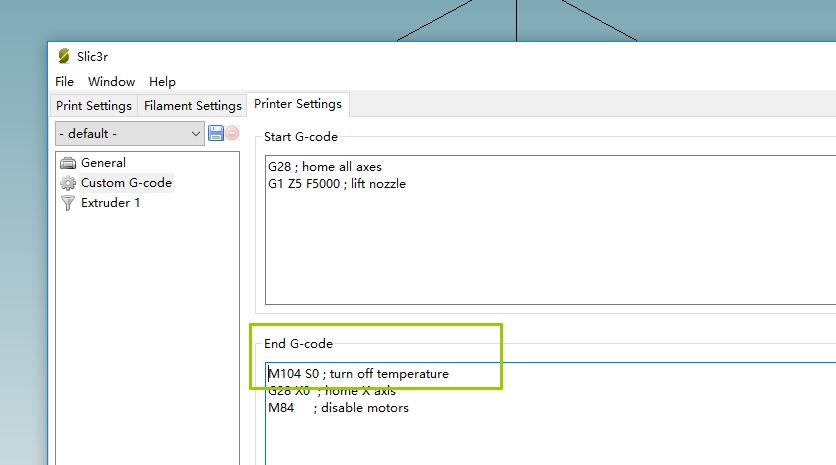Save the current printer preset with disk icon

tap(215, 133)
